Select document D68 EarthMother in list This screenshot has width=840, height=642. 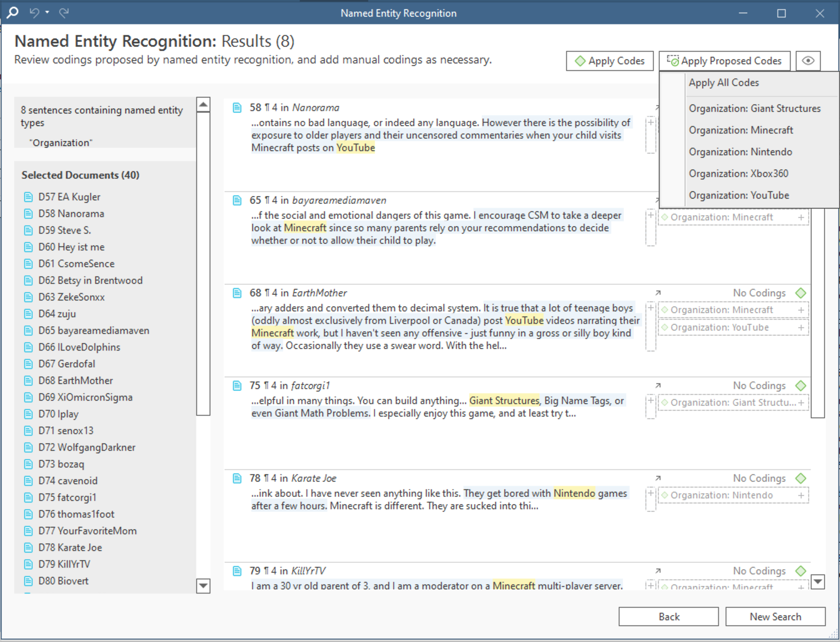click(76, 380)
